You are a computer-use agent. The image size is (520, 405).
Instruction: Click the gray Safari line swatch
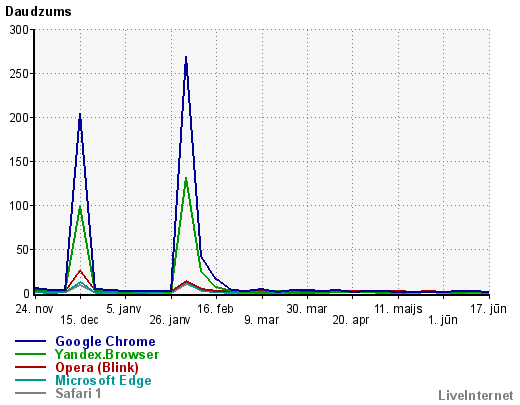(x=30, y=393)
